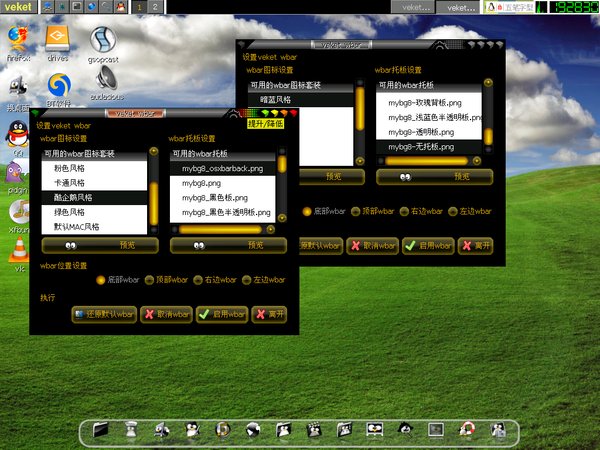Launch pidgin from the desktop

point(15,172)
